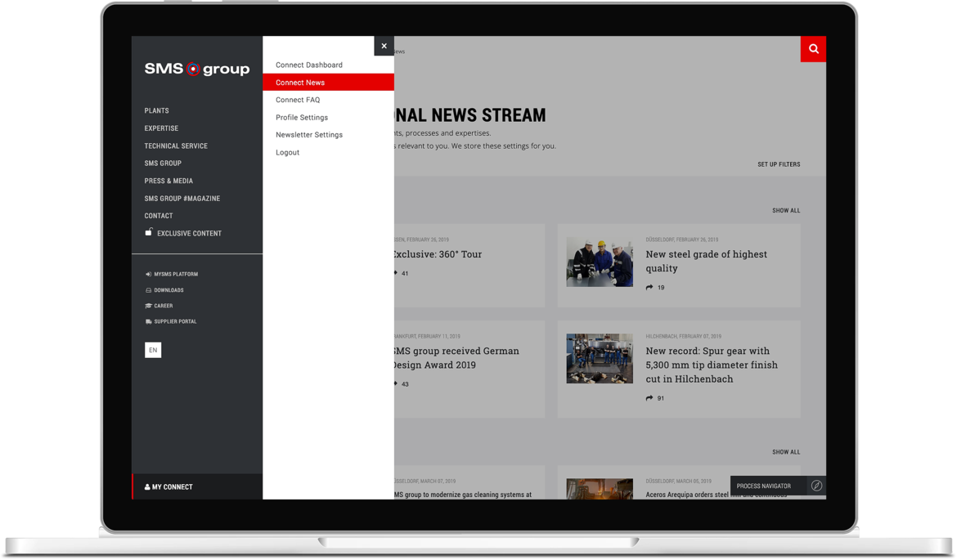Click the Process Navigator compass icon
Viewport: 957px width, 560px height.
pyautogui.click(x=816, y=486)
